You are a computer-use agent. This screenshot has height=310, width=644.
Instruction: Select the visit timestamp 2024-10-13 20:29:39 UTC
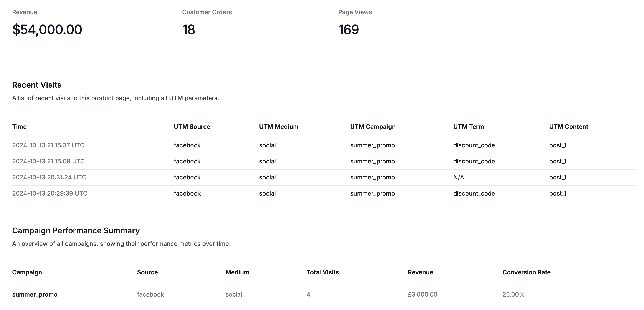tap(50, 193)
